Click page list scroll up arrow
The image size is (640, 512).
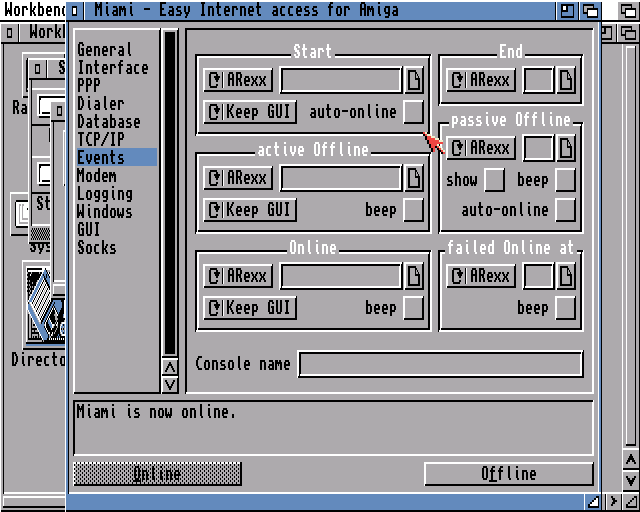170,367
